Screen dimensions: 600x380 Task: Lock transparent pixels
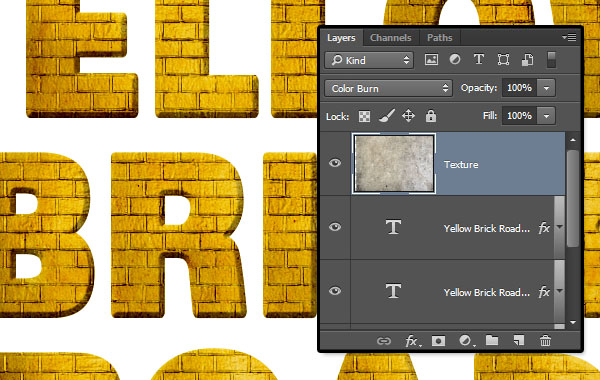point(364,116)
